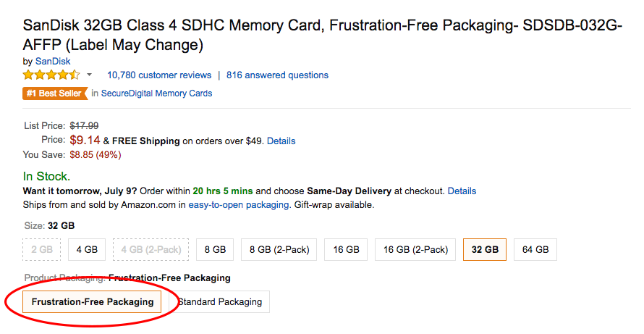
Task: Open the SanDisk brand link
Action: (x=52, y=61)
